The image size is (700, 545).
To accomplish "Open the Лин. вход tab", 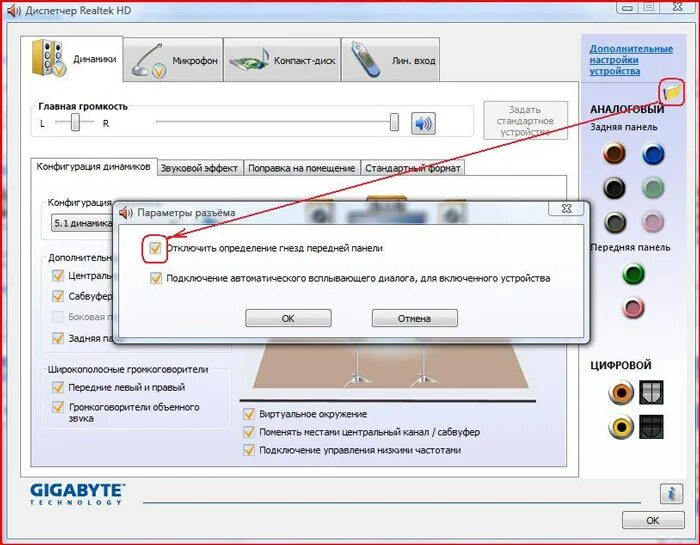I will click(x=391, y=60).
